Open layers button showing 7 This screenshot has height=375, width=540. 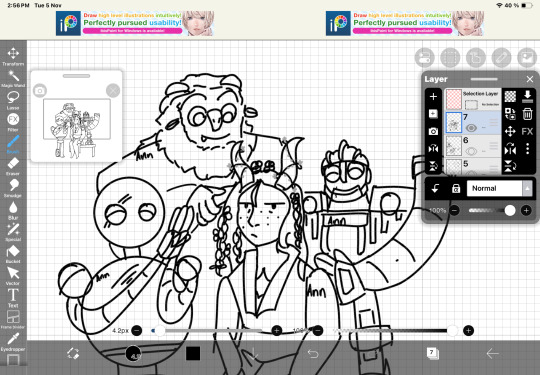click(432, 353)
